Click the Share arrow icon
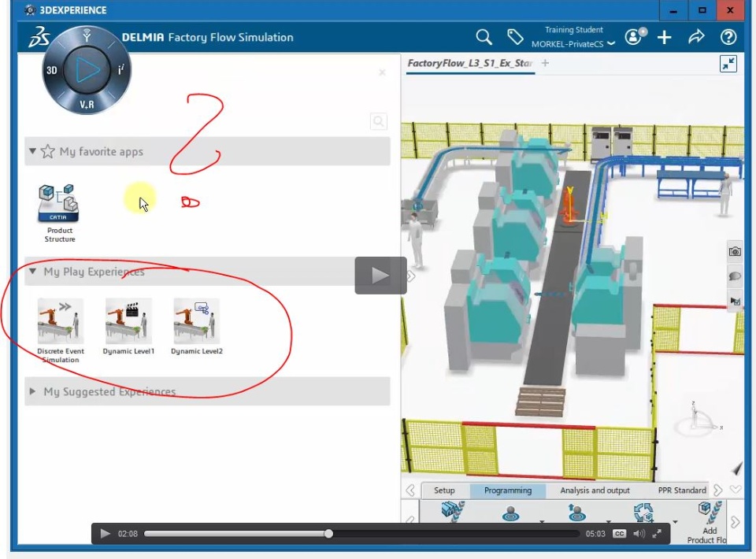 click(696, 37)
